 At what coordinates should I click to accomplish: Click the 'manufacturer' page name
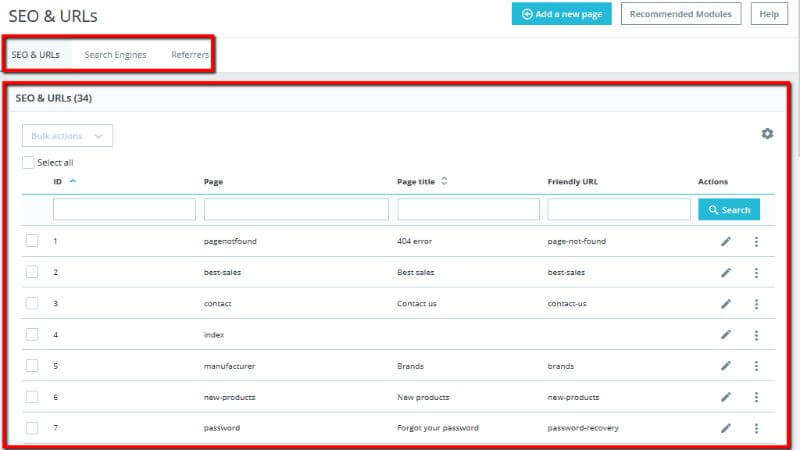click(229, 366)
